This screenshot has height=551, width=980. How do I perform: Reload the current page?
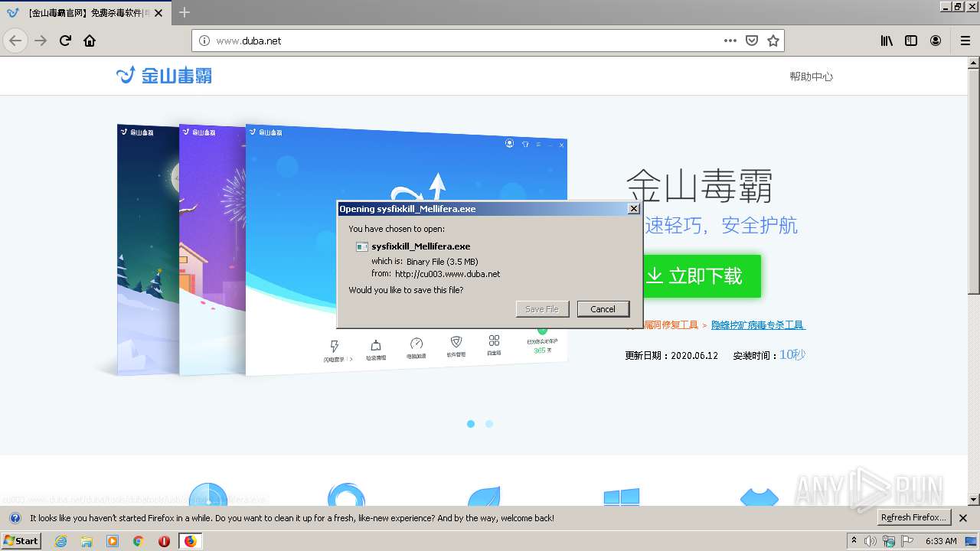[65, 41]
